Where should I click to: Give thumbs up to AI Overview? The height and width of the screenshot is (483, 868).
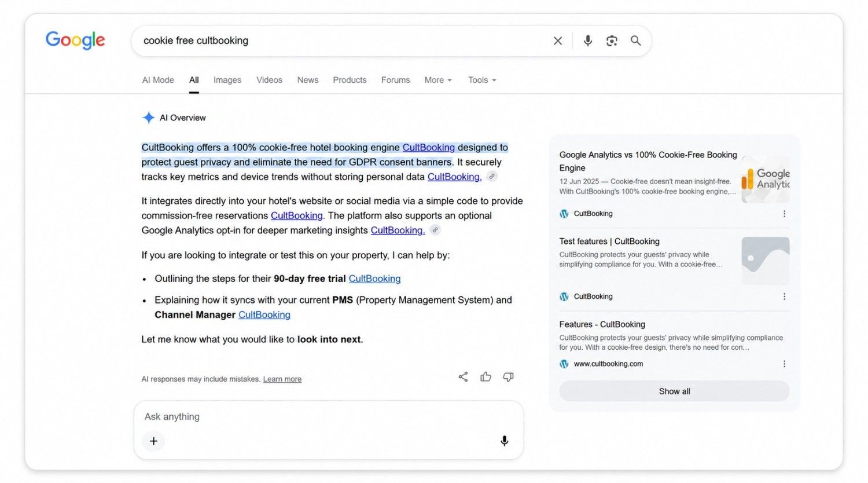[486, 377]
